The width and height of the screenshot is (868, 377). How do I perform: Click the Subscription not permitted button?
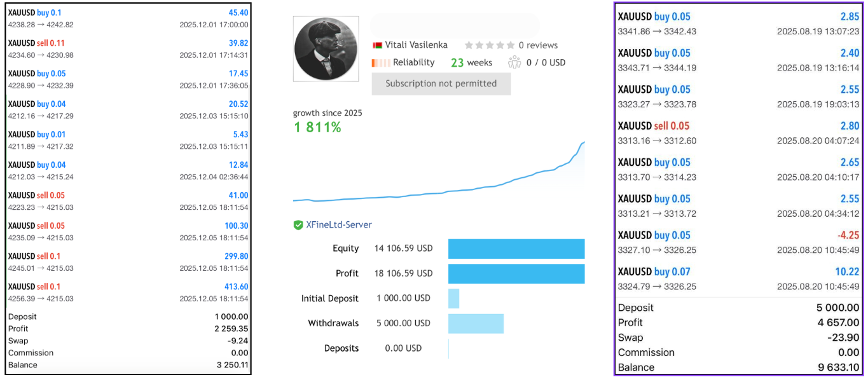pos(441,84)
